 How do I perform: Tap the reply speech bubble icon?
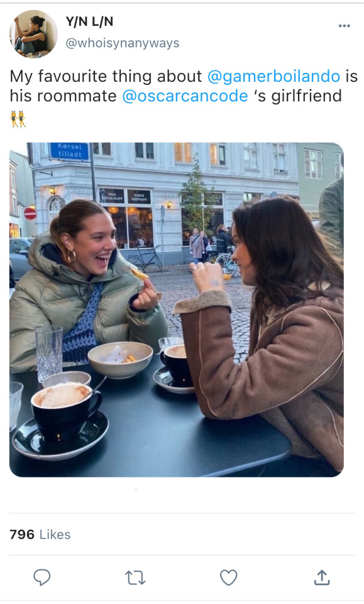tap(41, 577)
